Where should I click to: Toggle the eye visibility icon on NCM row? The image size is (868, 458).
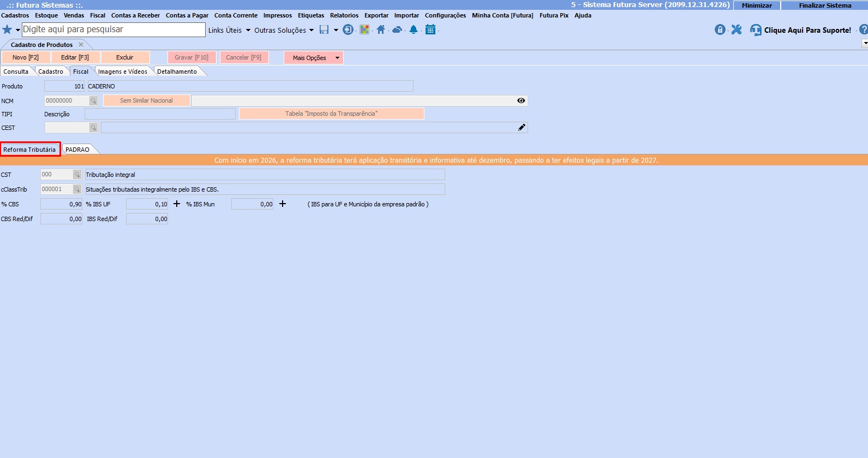coord(521,101)
